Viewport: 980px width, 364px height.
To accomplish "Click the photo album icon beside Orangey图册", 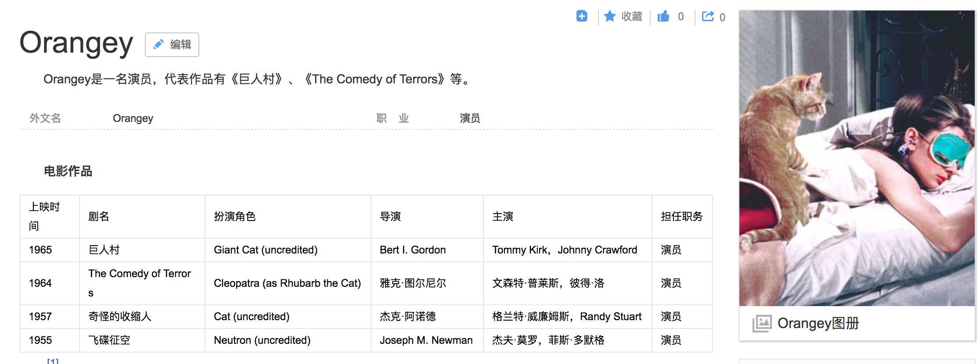I will [x=762, y=324].
